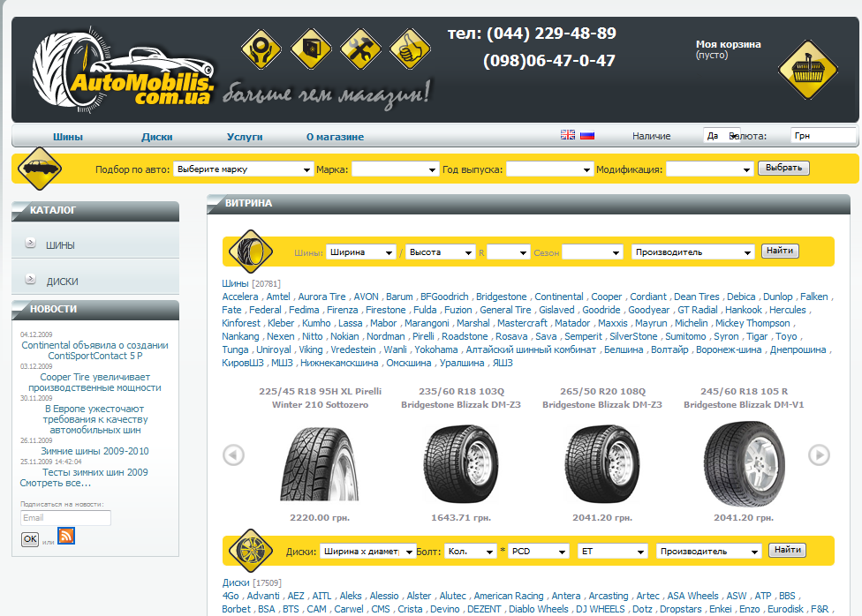Image resolution: width=862 pixels, height=616 pixels.
Task: Open the ET dropdown
Action: (612, 552)
